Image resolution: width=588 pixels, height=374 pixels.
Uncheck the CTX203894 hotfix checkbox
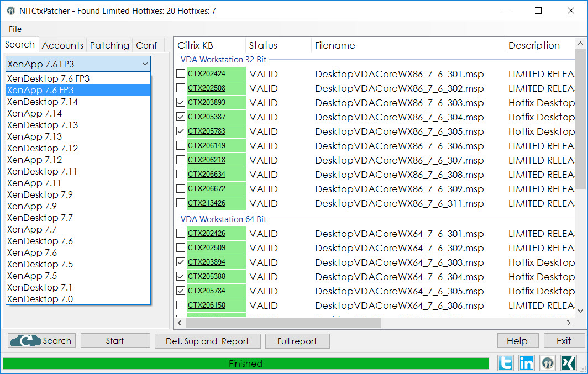coord(181,262)
